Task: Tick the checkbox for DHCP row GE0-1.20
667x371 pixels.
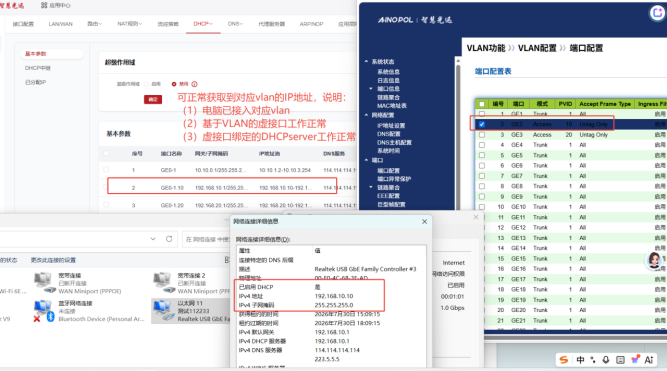Action: [x=106, y=205]
